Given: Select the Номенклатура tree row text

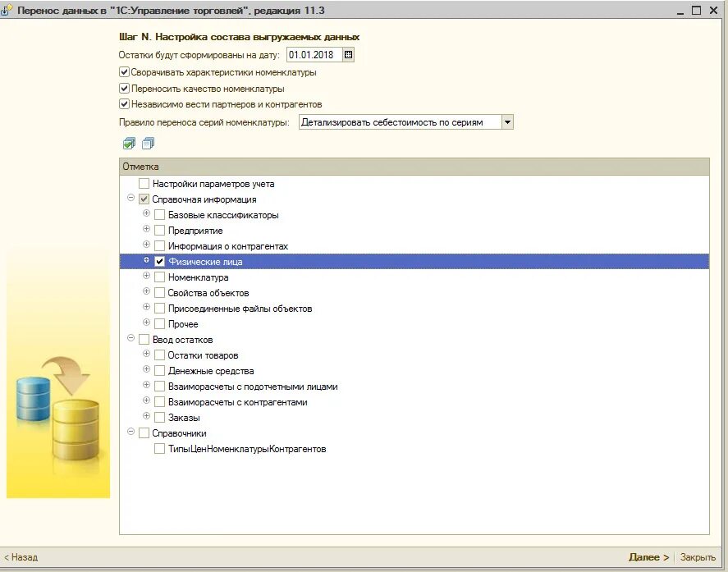Looking at the screenshot, I should click(x=199, y=277).
